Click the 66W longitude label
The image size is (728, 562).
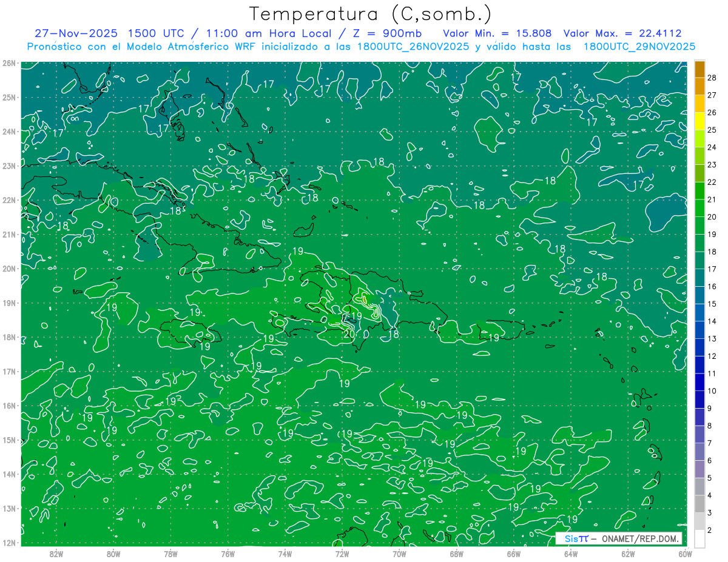coord(513,554)
